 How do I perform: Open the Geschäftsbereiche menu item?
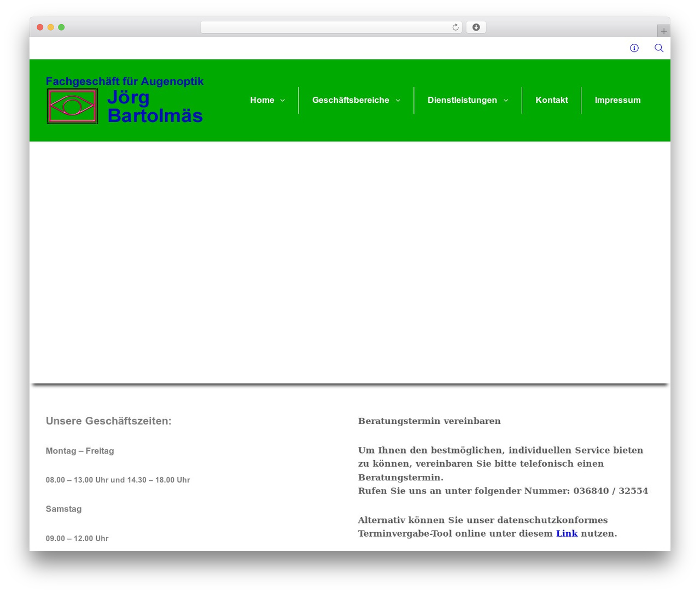(351, 100)
